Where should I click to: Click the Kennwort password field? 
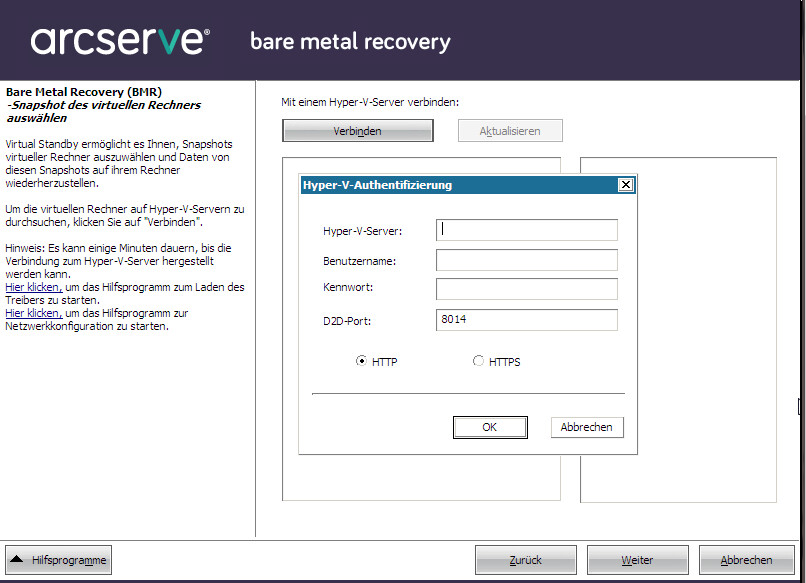(526, 289)
